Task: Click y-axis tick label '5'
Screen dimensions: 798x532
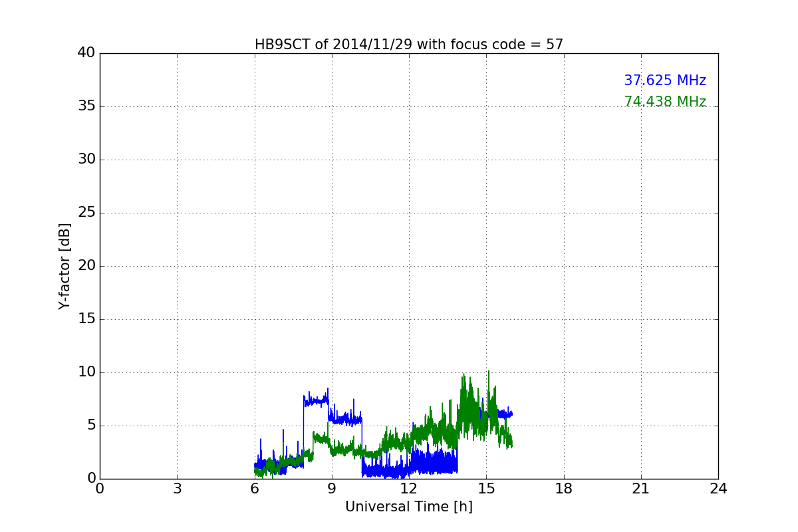Action: coord(91,426)
